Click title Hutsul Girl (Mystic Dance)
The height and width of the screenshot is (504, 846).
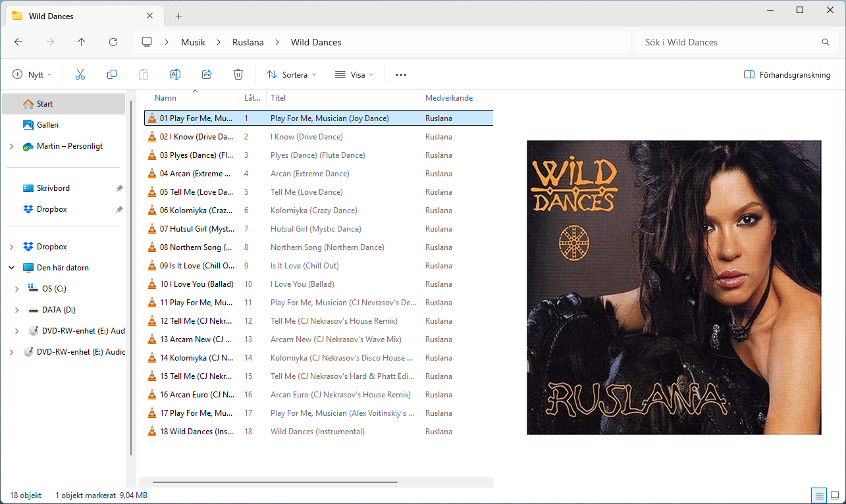316,229
